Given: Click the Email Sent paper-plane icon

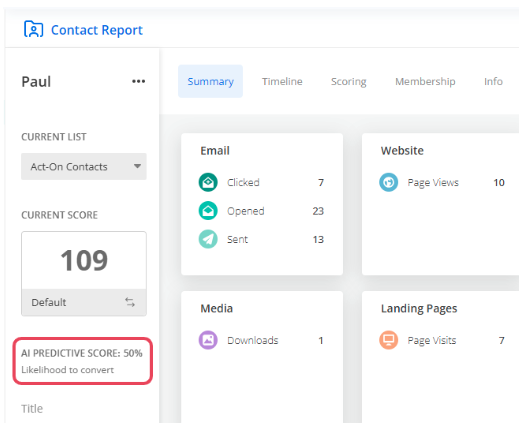Looking at the screenshot, I should click(x=208, y=239).
